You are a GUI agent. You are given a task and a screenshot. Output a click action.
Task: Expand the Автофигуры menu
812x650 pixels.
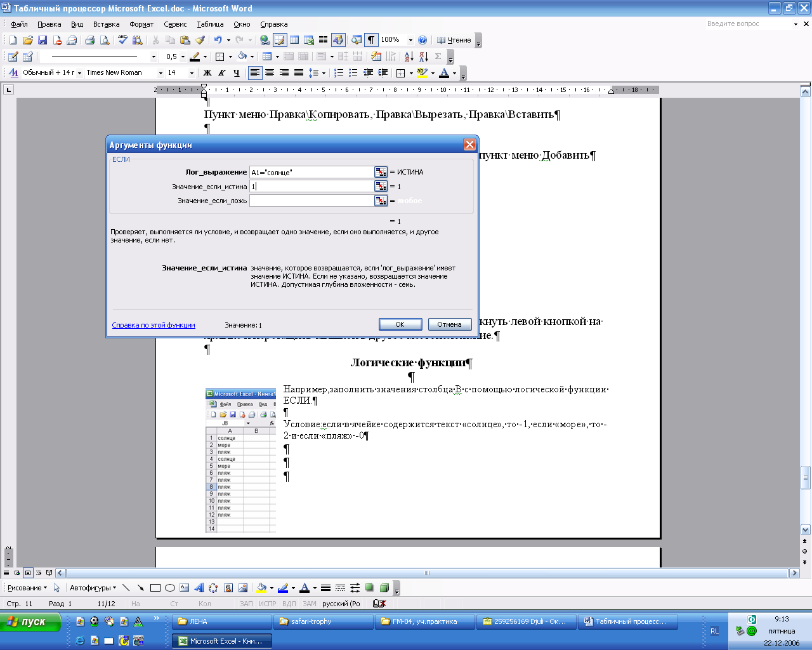tap(93, 588)
